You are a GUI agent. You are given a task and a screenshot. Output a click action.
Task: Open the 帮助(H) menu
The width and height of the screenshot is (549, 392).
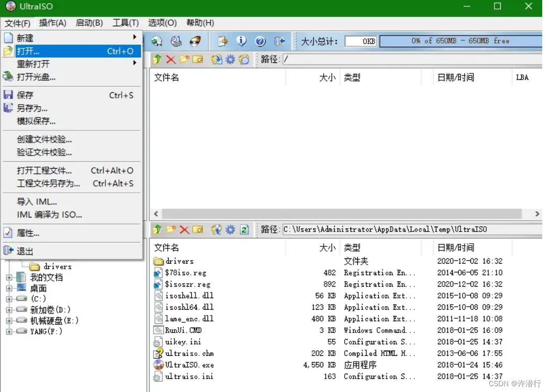(200, 23)
